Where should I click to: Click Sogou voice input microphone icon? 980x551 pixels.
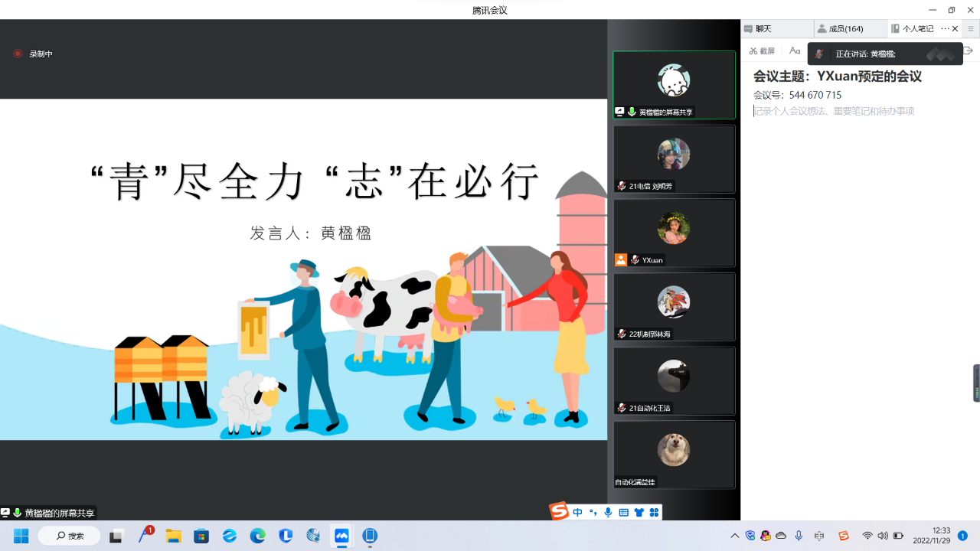tap(609, 513)
